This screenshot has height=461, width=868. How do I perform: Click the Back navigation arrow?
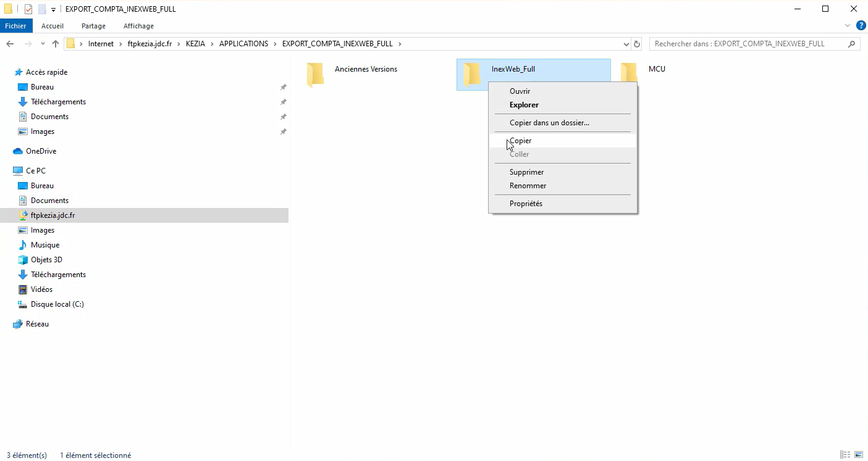pos(10,44)
